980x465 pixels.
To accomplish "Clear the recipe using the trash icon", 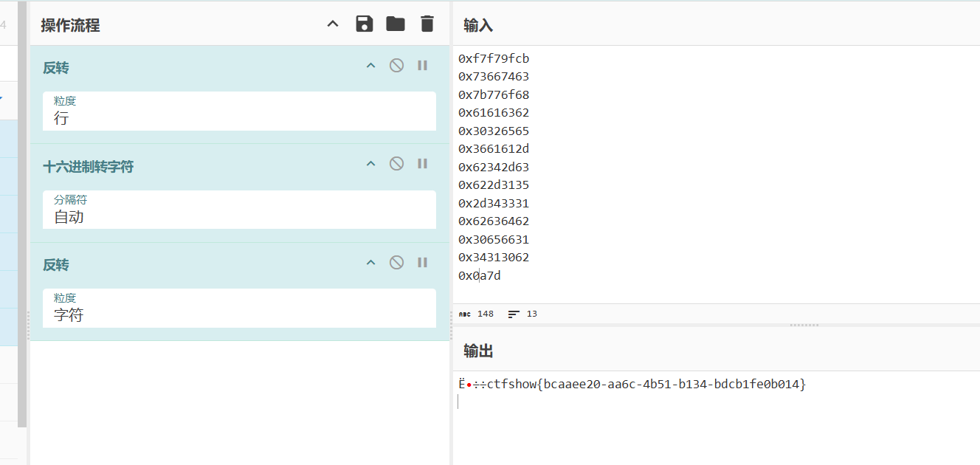I will tap(427, 24).
